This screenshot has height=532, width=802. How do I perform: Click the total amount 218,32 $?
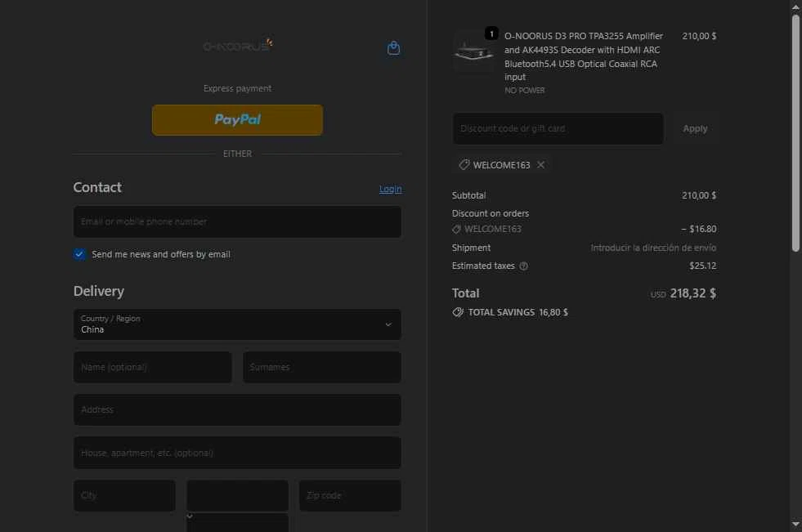(x=693, y=293)
